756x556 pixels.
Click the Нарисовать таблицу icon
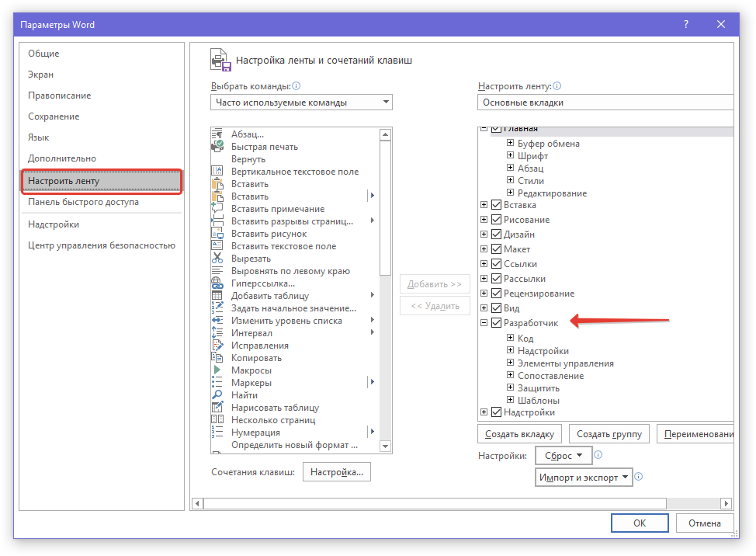217,408
